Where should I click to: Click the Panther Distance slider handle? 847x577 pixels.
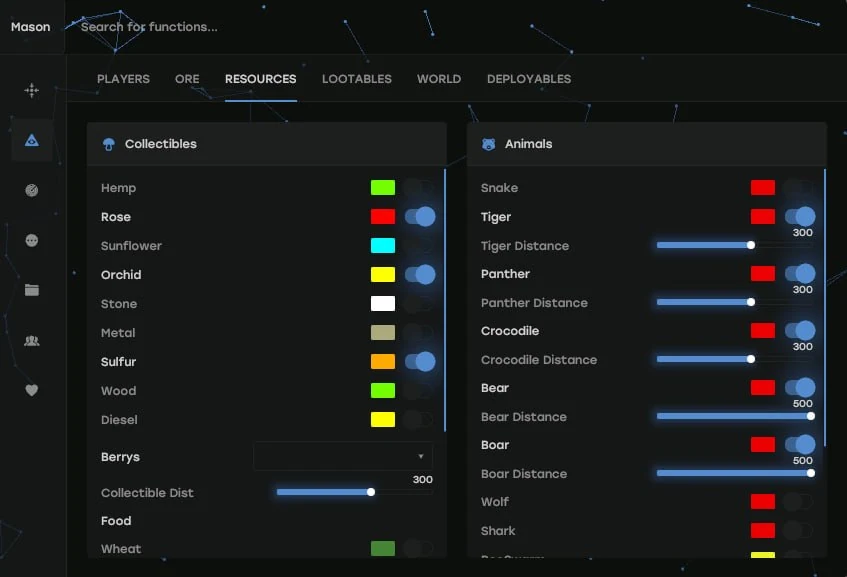point(751,302)
